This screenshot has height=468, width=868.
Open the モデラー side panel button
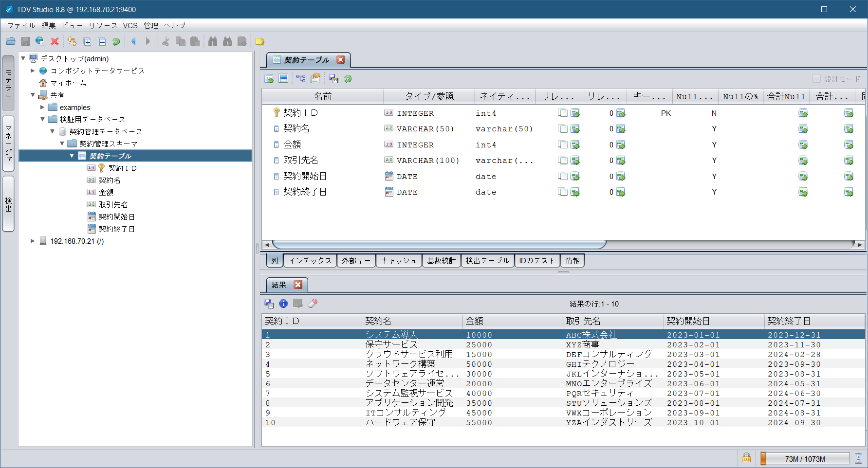8,83
